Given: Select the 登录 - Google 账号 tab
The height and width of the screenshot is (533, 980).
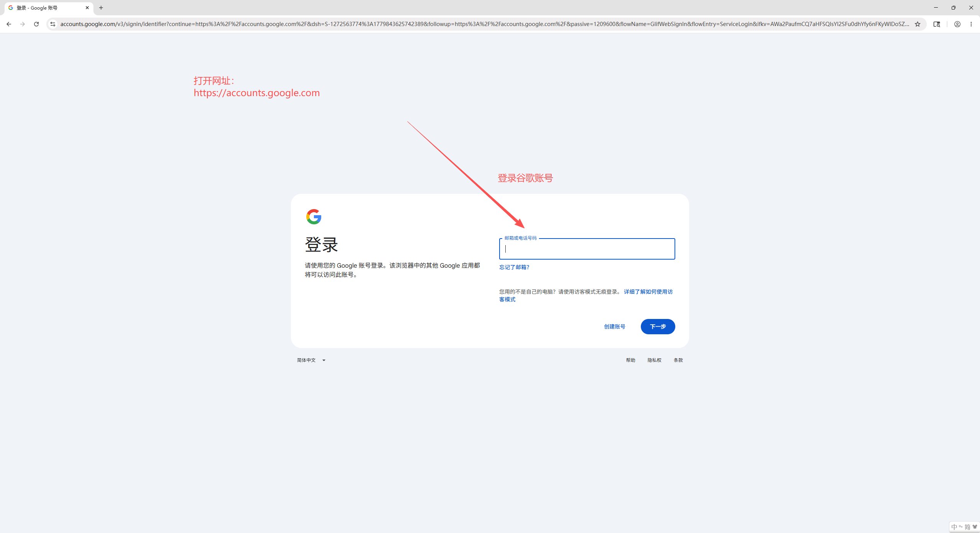Looking at the screenshot, I should 49,8.
